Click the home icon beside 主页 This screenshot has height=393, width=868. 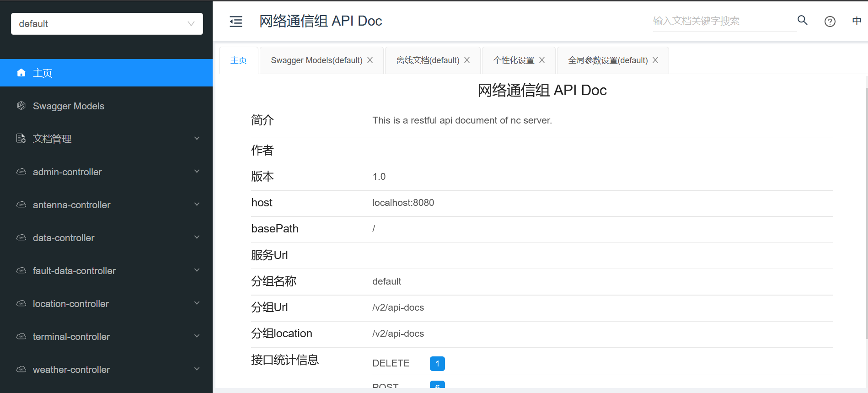click(21, 73)
